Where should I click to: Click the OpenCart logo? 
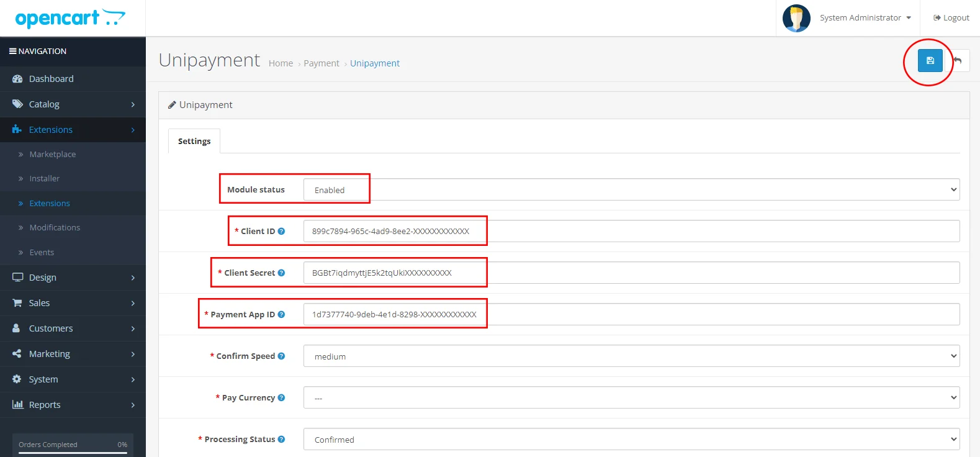(x=70, y=19)
